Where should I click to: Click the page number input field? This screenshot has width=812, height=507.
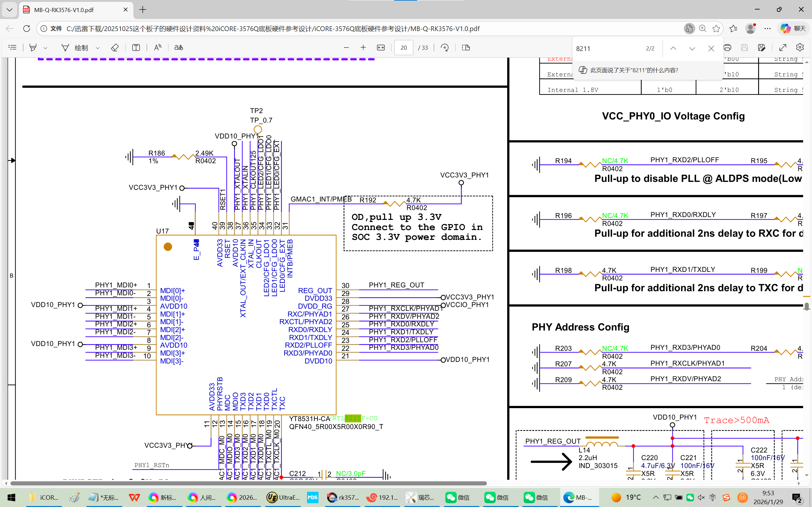(403, 48)
